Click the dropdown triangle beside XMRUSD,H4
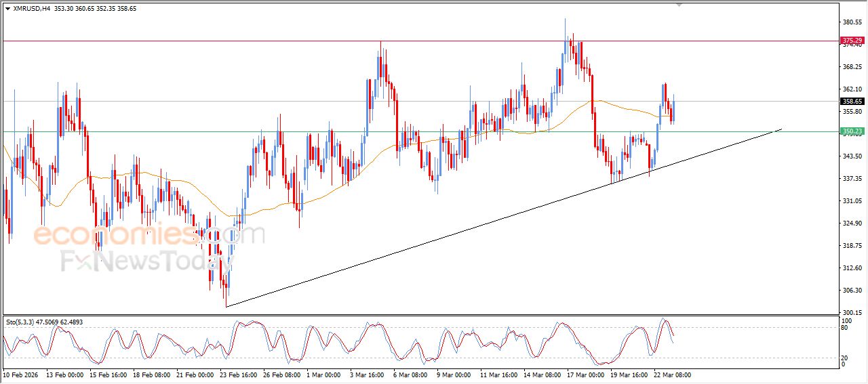The height and width of the screenshot is (384, 868). click(7, 9)
